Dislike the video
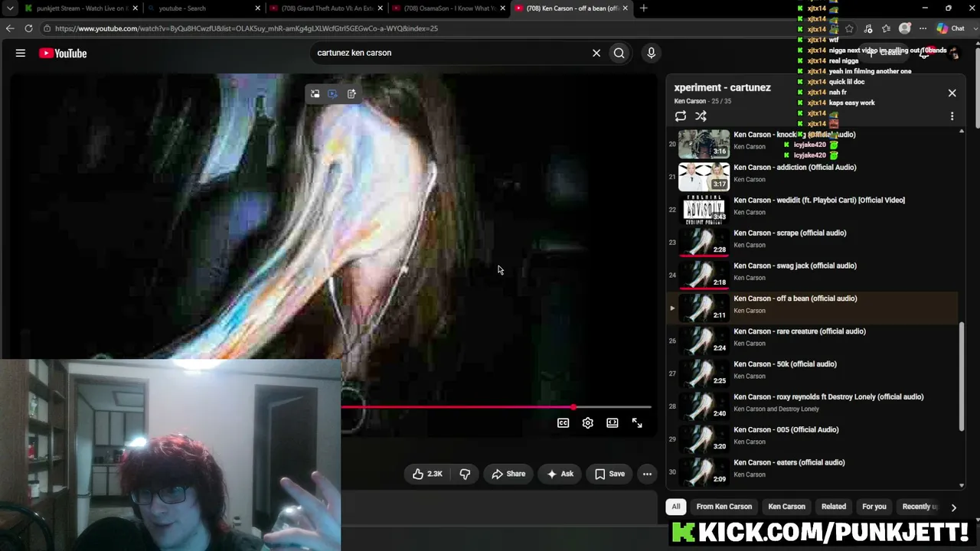 465,474
